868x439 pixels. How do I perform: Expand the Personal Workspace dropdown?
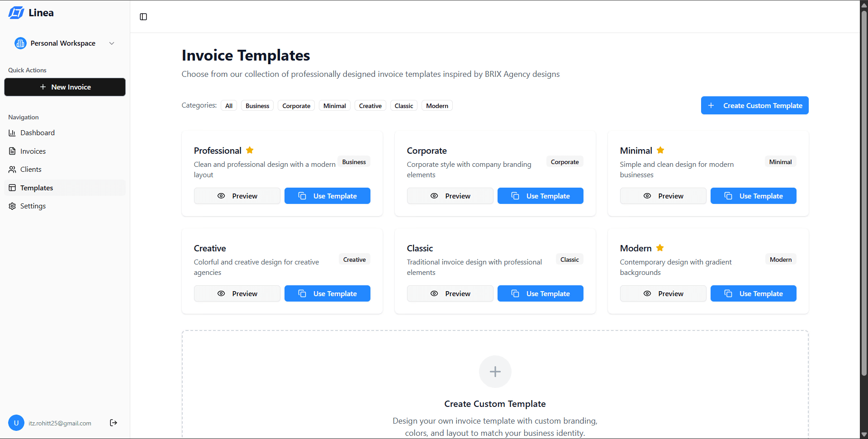pos(111,43)
